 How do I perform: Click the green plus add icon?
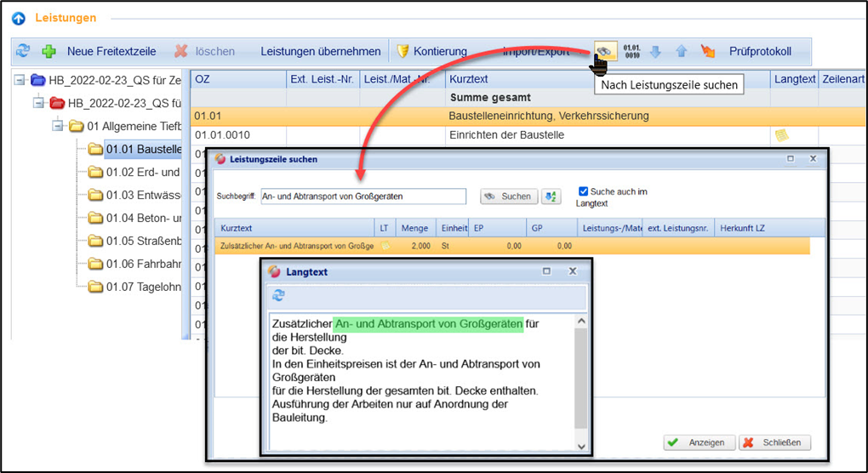point(49,52)
